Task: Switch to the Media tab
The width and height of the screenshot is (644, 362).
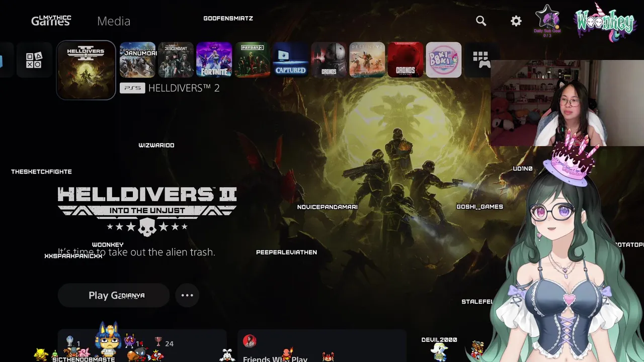Action: click(x=114, y=21)
